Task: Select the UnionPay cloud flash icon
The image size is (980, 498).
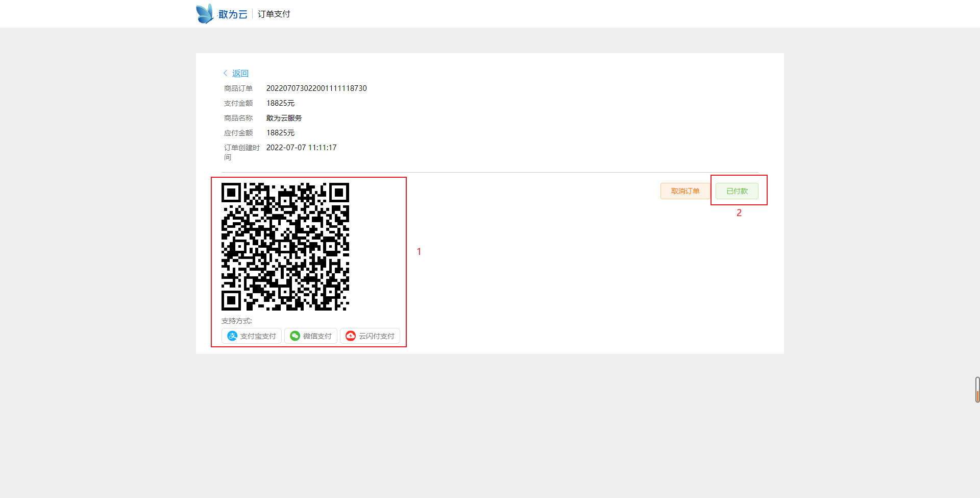Action: pos(351,336)
